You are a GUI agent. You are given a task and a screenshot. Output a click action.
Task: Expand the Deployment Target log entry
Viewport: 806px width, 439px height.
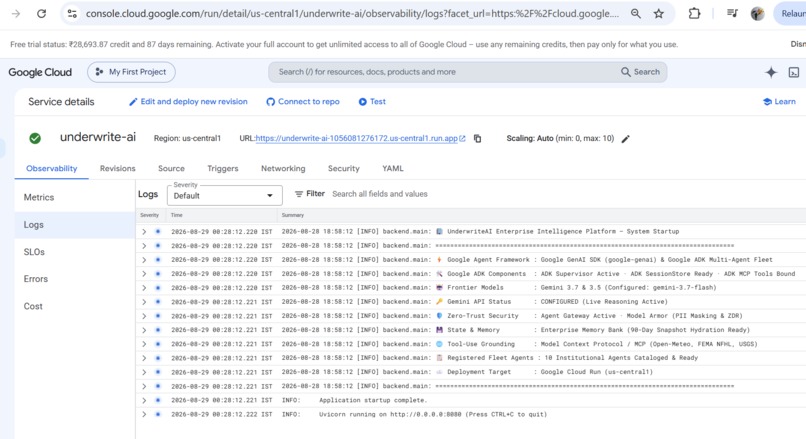(144, 372)
